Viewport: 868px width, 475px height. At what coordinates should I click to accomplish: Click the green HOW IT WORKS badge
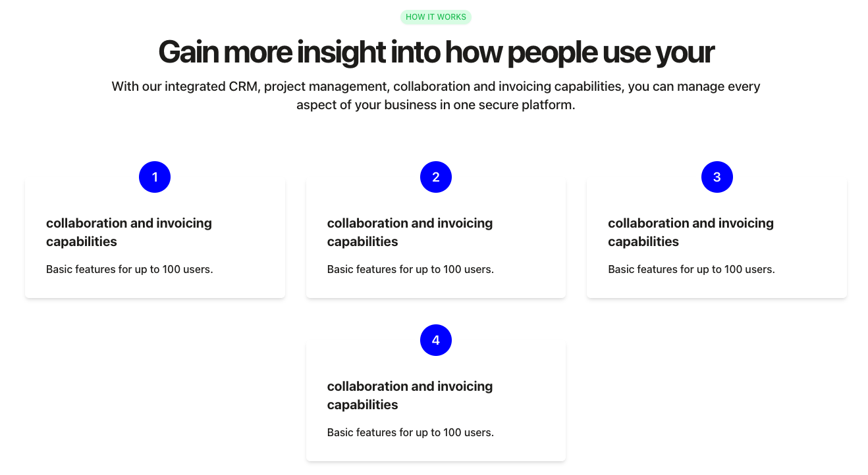(x=436, y=17)
